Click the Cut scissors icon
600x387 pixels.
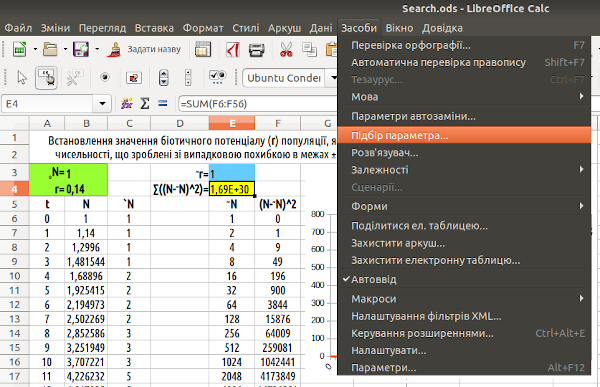tap(286, 50)
